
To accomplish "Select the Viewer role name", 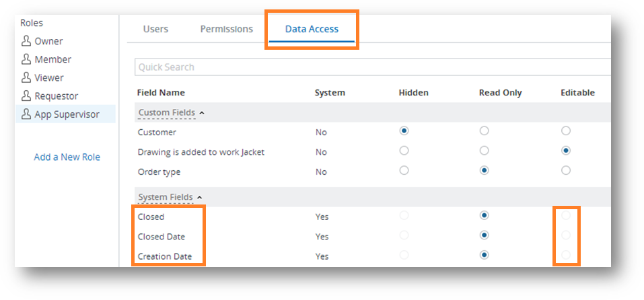I will click(49, 77).
